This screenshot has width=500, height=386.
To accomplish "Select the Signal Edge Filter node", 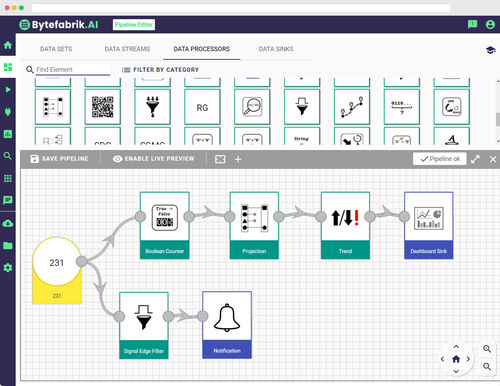I will (x=144, y=325).
